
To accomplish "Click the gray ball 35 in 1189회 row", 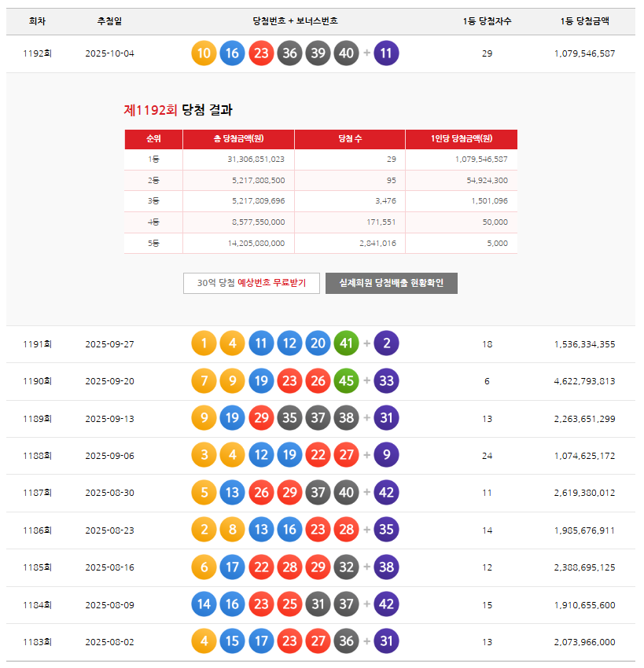I will tap(289, 418).
